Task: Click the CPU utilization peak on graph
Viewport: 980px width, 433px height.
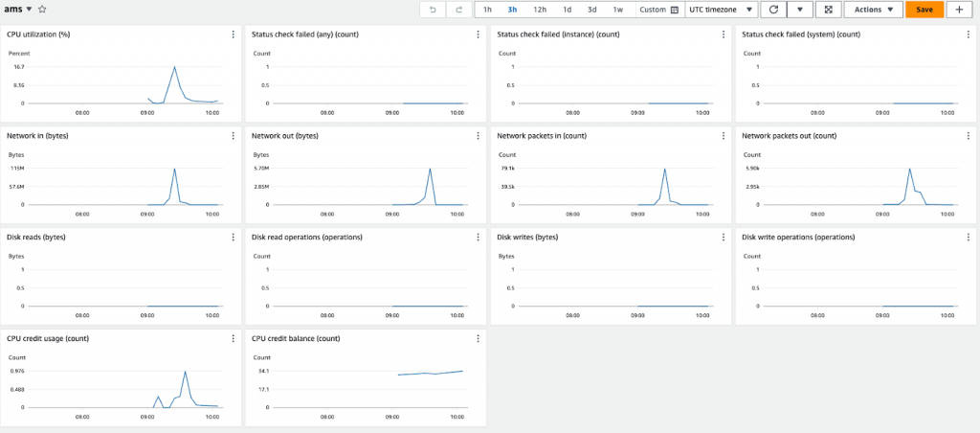Action: click(174, 67)
